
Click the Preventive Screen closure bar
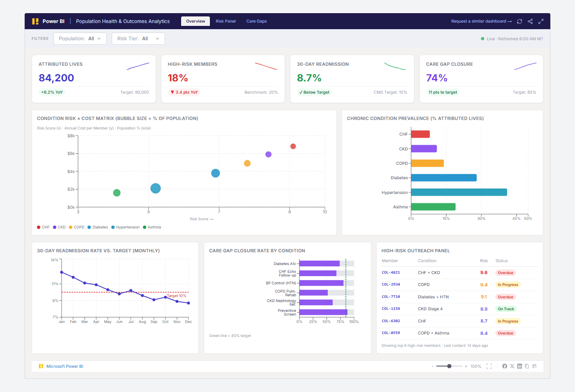(x=324, y=312)
